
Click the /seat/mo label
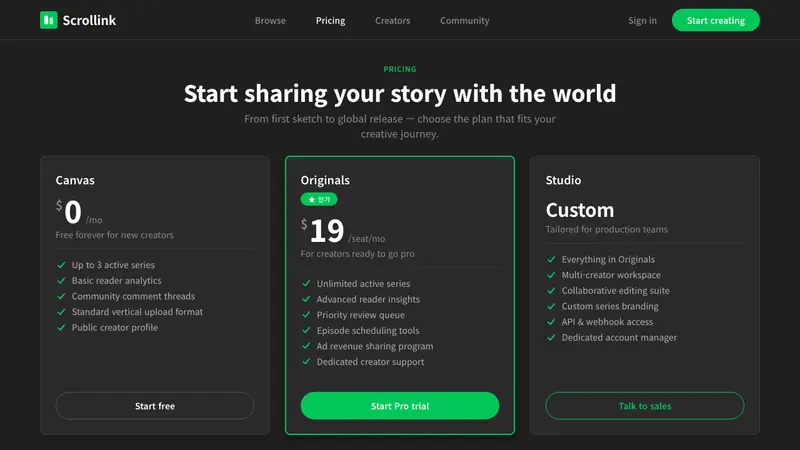366,239
